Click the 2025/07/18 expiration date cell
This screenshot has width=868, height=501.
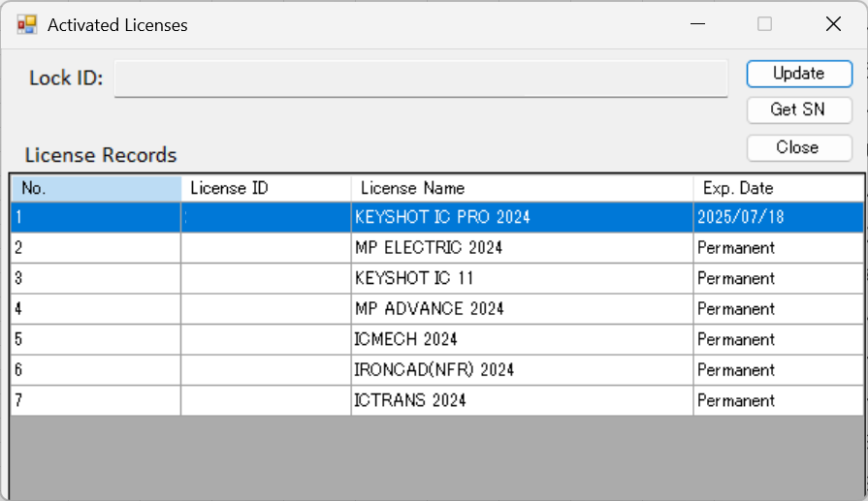[740, 217]
